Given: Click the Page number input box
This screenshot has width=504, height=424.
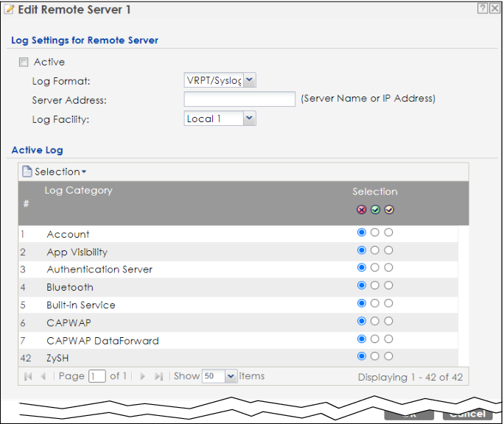Looking at the screenshot, I should (x=97, y=376).
